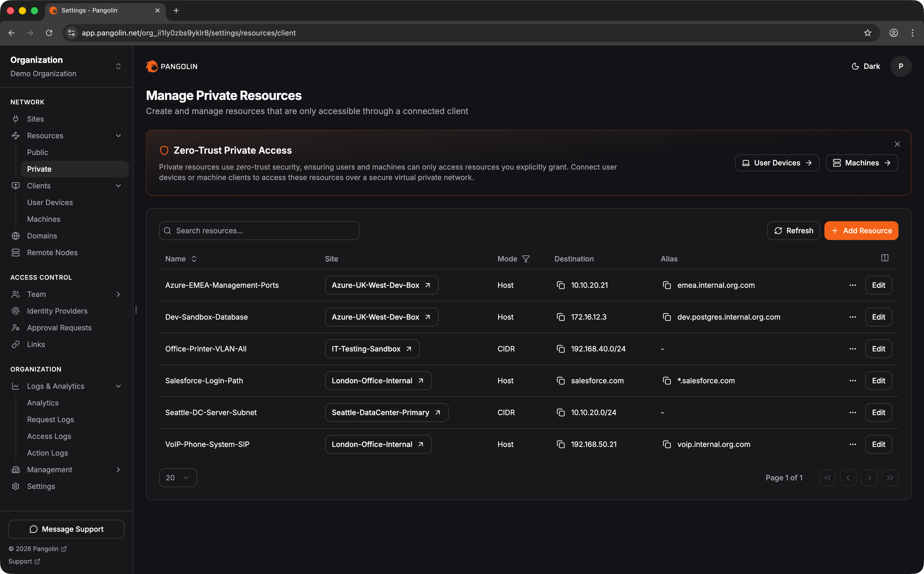Open column visibility icon in table header

[x=885, y=258]
